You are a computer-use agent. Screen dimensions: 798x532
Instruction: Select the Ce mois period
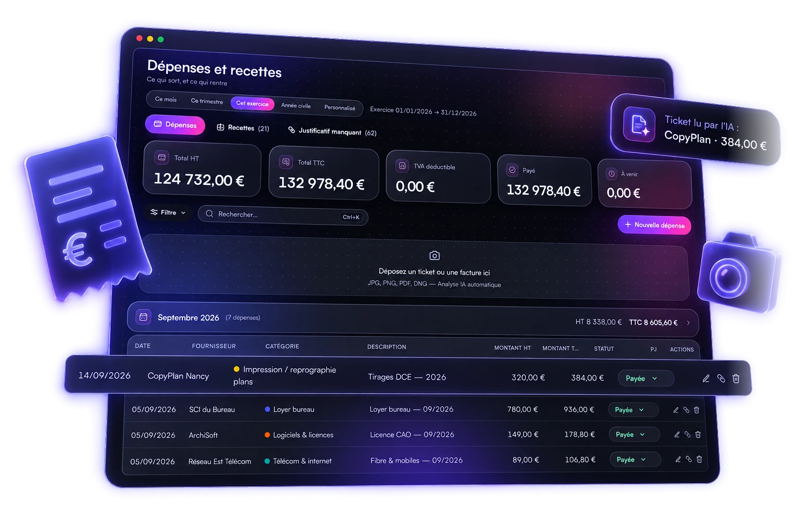pyautogui.click(x=166, y=99)
